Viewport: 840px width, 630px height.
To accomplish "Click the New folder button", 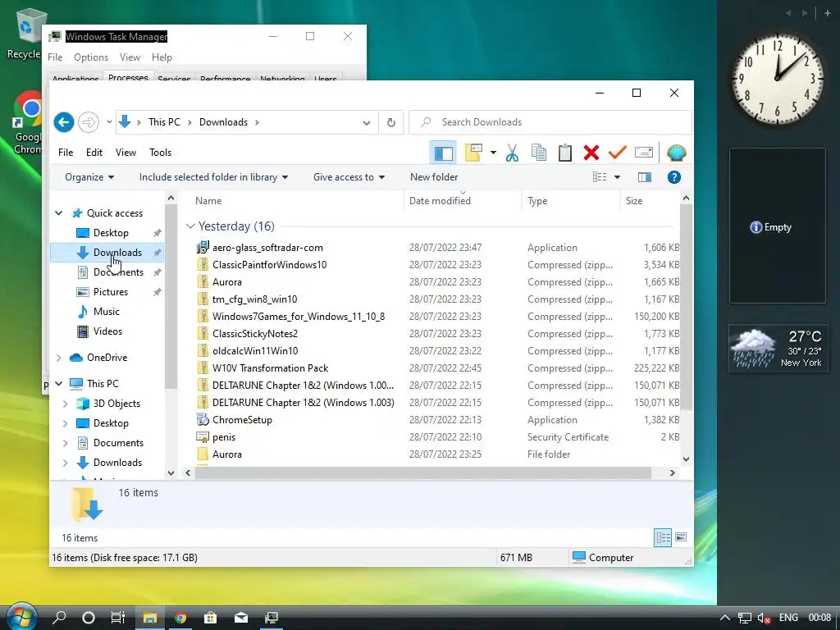I will click(434, 177).
